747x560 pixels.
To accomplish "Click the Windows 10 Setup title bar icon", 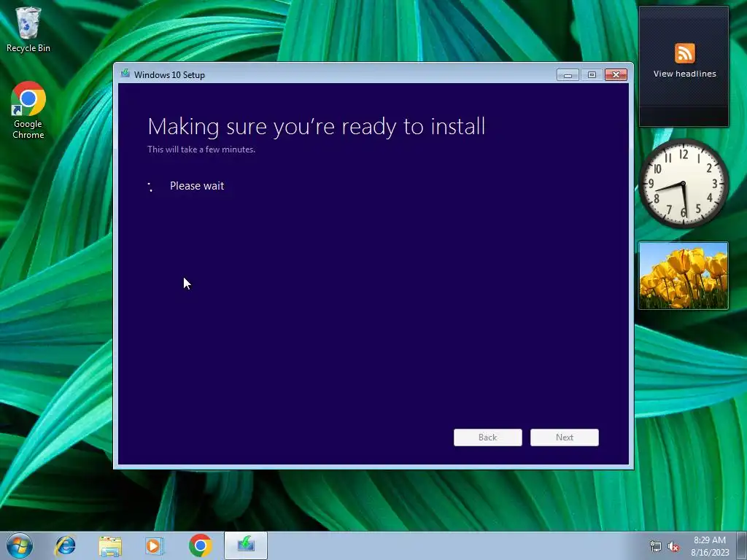I will [x=125, y=74].
